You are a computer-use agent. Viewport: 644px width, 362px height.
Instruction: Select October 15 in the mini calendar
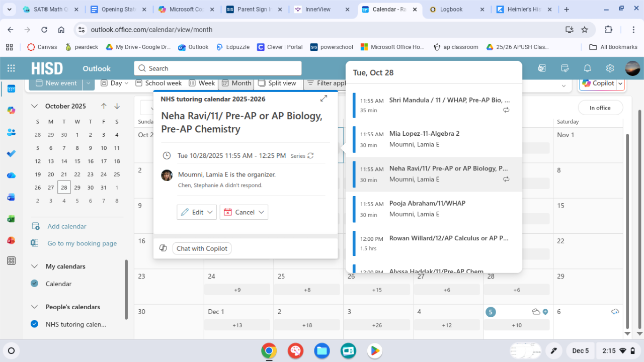[77, 161]
